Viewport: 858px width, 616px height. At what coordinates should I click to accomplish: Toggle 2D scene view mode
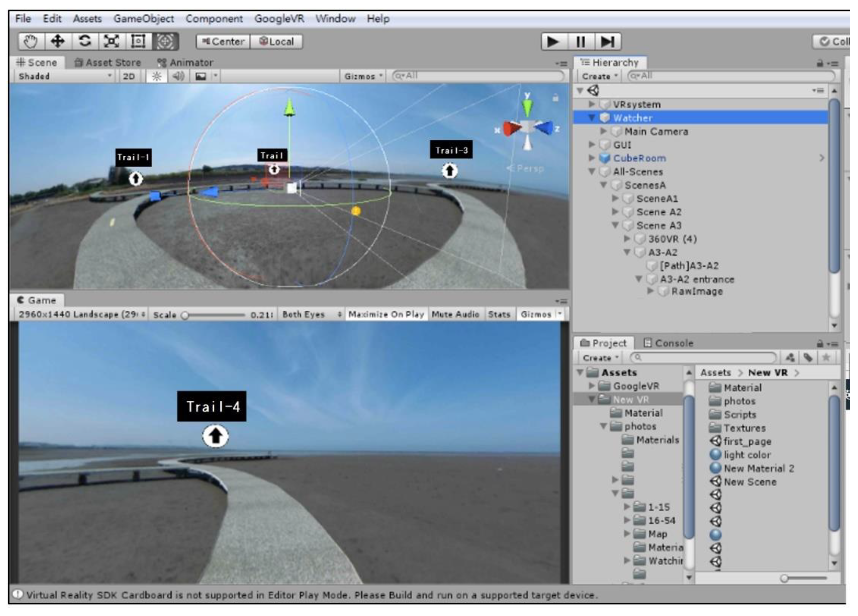point(129,76)
